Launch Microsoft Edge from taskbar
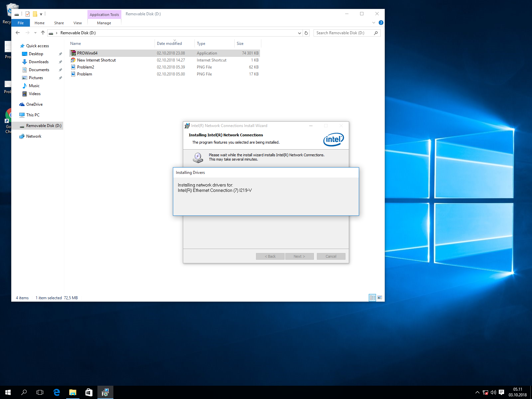 coord(57,392)
